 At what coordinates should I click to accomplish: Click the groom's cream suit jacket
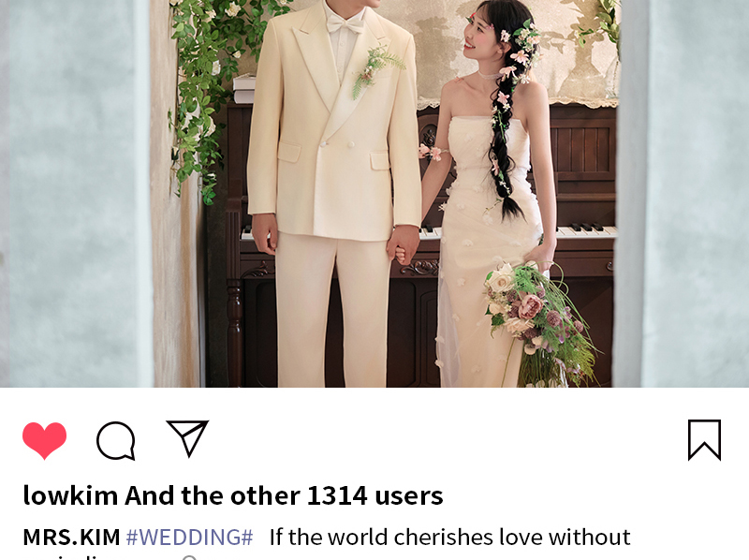pos(334,129)
